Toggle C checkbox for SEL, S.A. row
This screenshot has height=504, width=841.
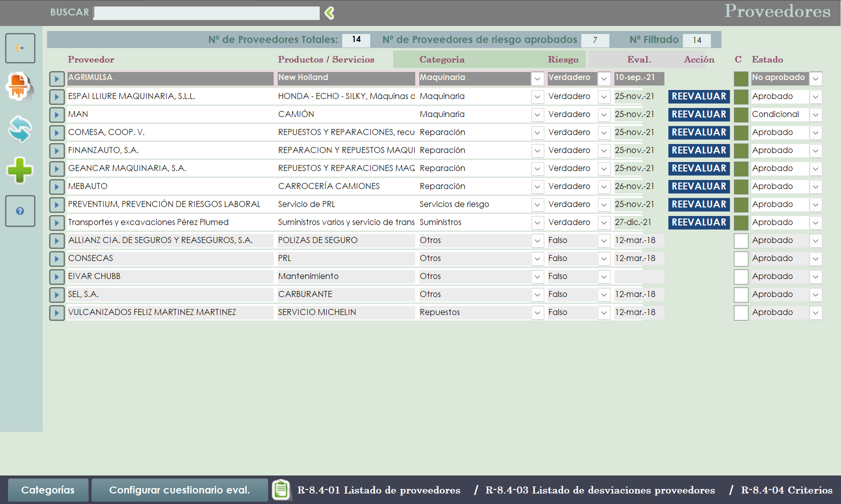coord(741,294)
